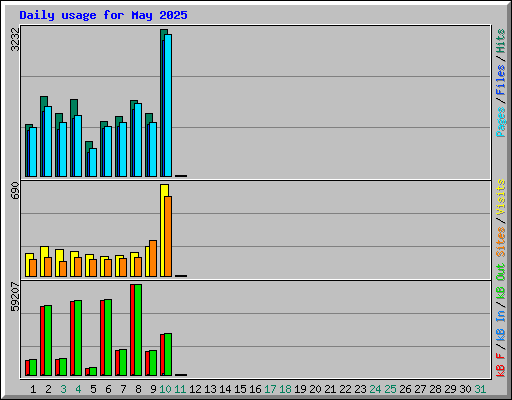Click day 11 on the x-axis

180,389
